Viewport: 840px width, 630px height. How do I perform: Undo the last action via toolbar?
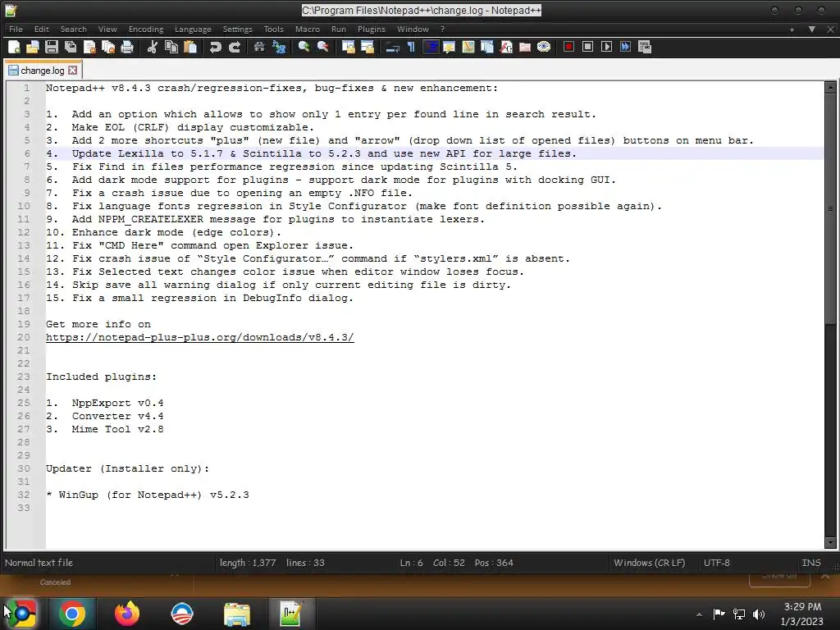216,47
